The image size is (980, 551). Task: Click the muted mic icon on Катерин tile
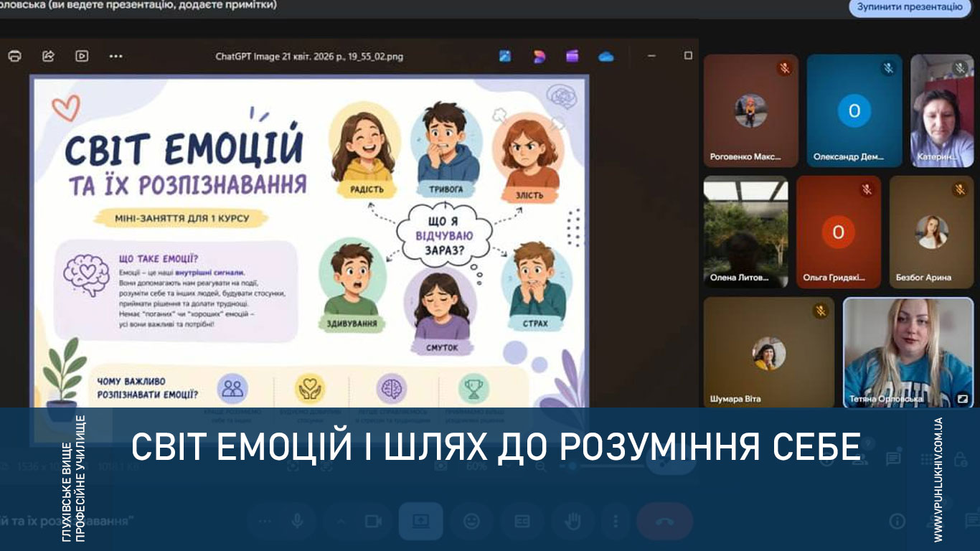tap(960, 68)
